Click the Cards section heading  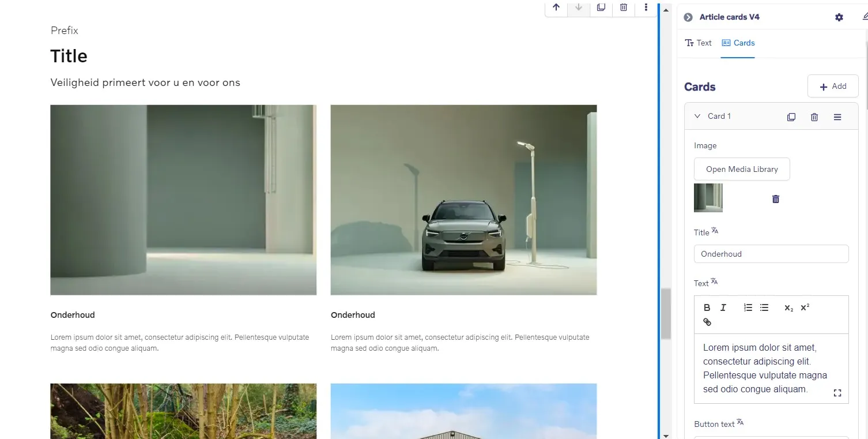(700, 87)
